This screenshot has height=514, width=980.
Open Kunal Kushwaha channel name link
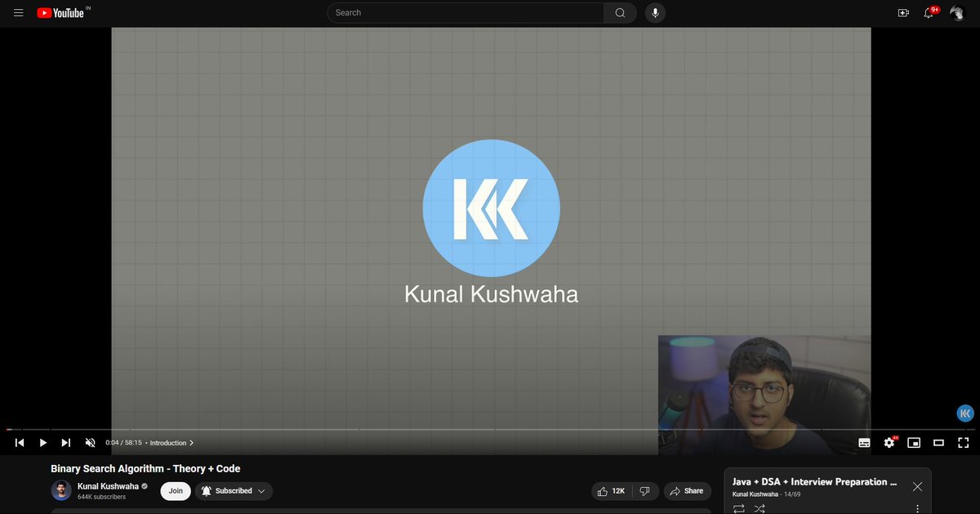point(108,486)
